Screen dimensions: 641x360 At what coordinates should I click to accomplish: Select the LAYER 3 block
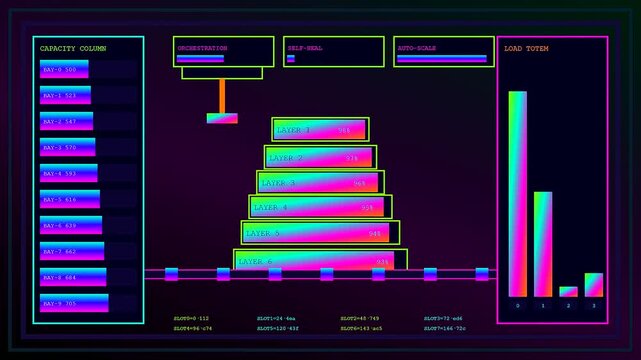pyautogui.click(x=320, y=182)
